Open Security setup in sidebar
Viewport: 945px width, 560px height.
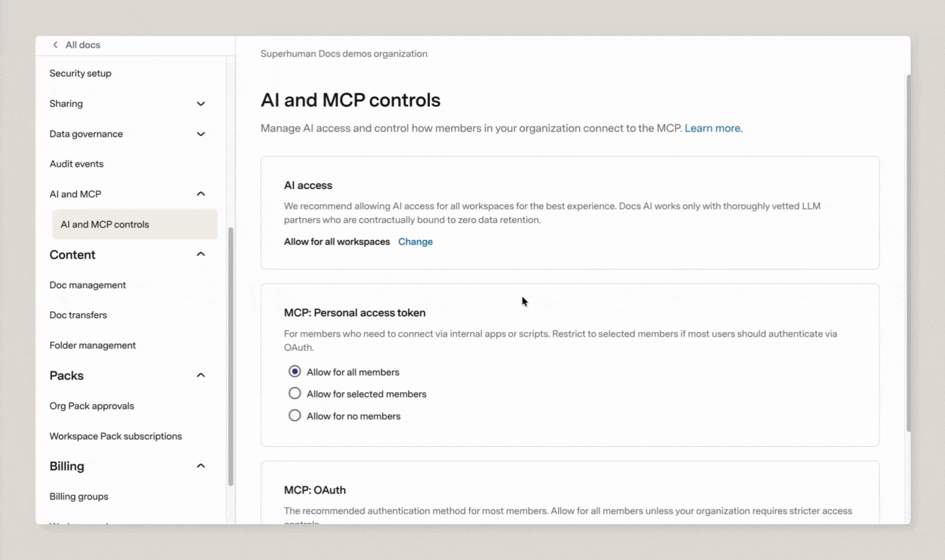click(x=80, y=74)
